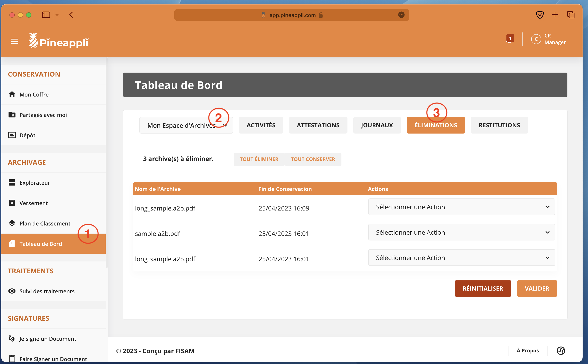
Task: Switch to the Journaux tab
Action: tap(377, 125)
